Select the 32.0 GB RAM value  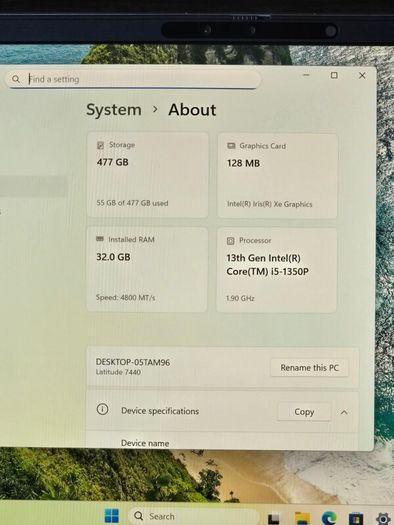pos(113,257)
